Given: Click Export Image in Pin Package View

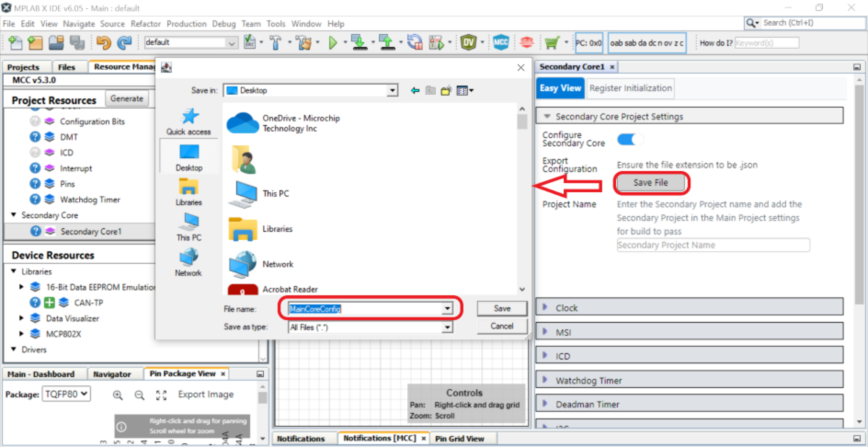Looking at the screenshot, I should pyautogui.click(x=205, y=395).
